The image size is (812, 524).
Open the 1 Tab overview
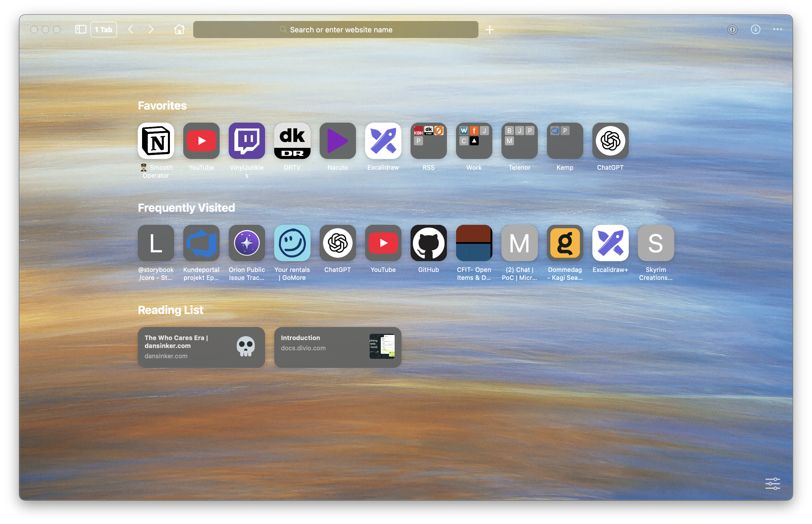tap(103, 30)
